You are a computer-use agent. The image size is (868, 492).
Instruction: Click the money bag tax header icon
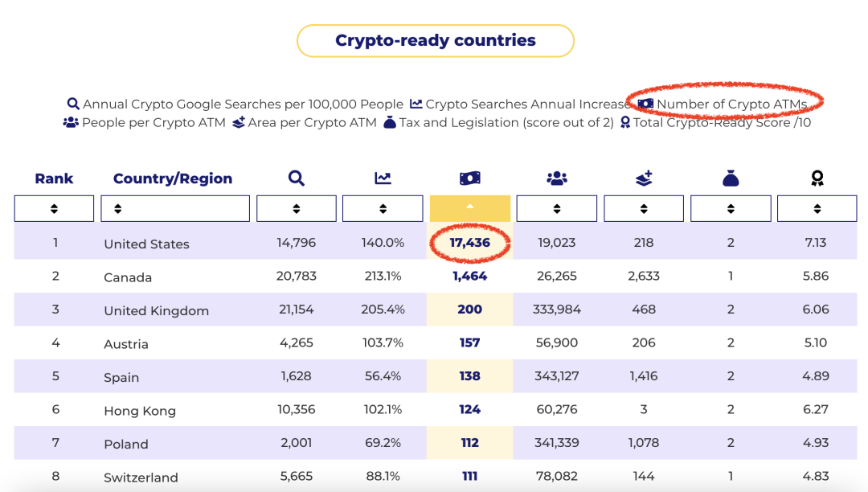(731, 178)
